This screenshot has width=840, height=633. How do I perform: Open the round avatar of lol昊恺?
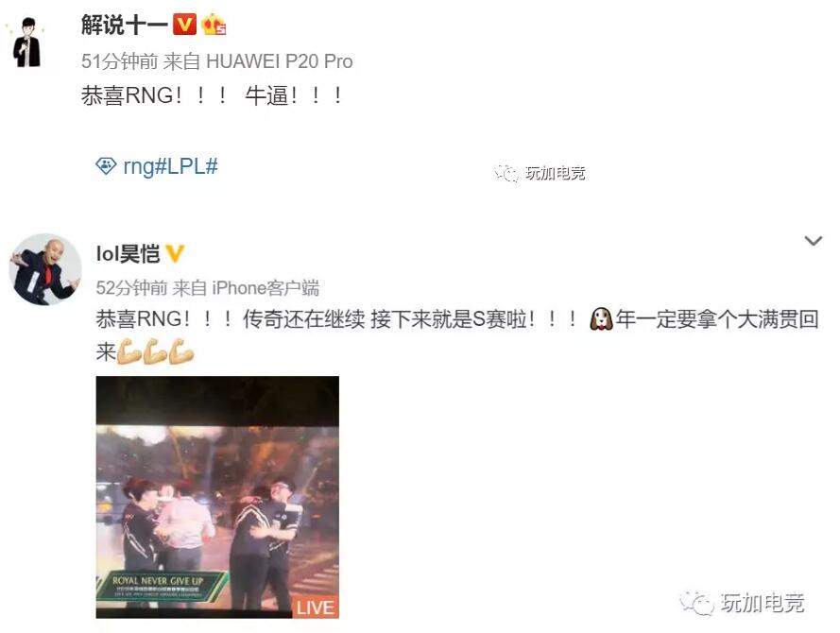pyautogui.click(x=45, y=269)
